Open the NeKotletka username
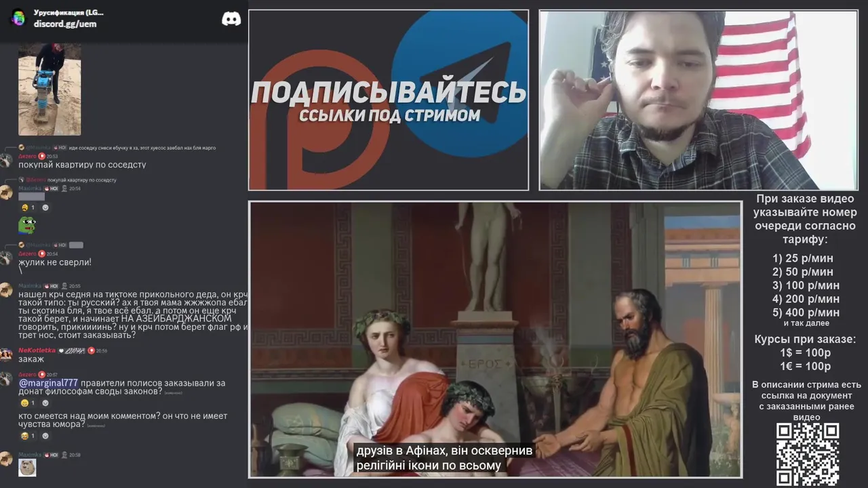The width and height of the screenshot is (868, 488). click(x=37, y=350)
